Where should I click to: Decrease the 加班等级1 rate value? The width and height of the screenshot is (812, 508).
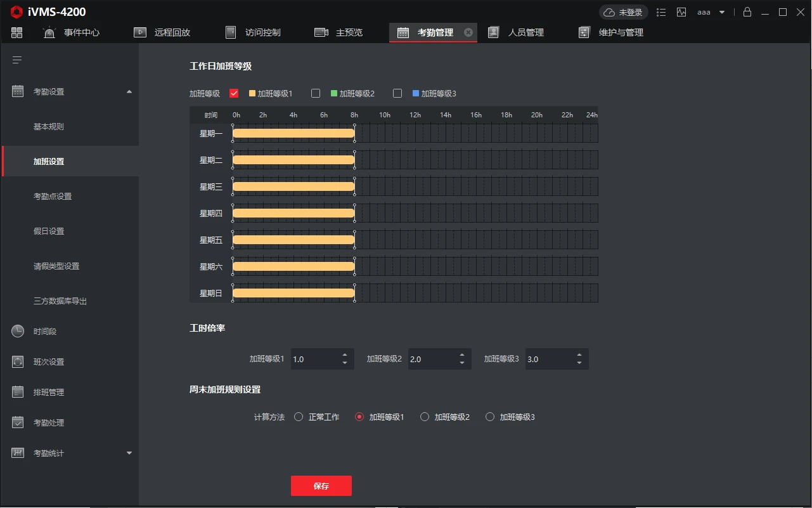point(344,363)
